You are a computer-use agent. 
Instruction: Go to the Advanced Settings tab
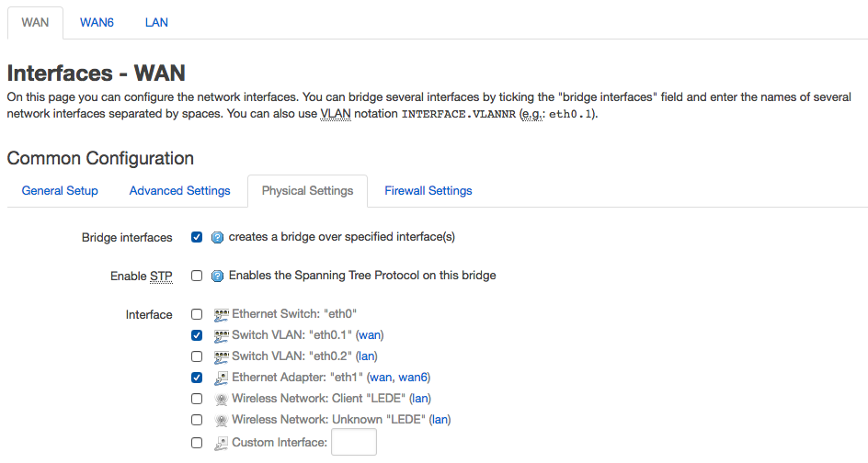[180, 191]
